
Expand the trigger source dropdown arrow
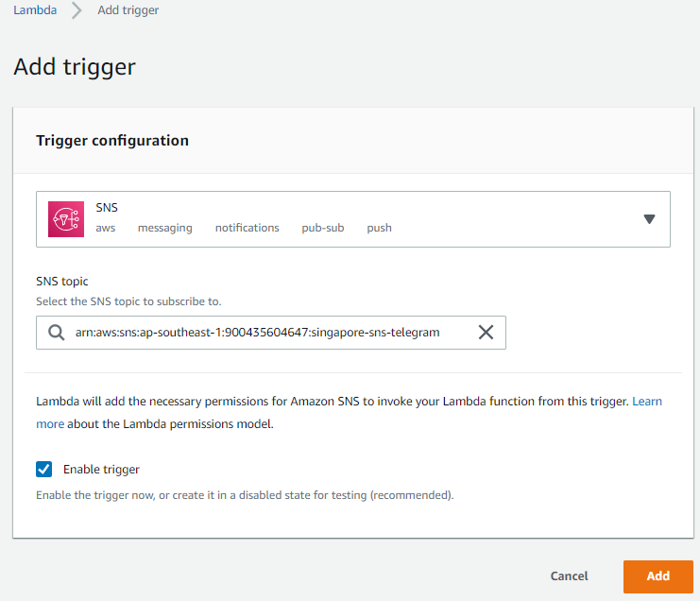click(x=649, y=219)
